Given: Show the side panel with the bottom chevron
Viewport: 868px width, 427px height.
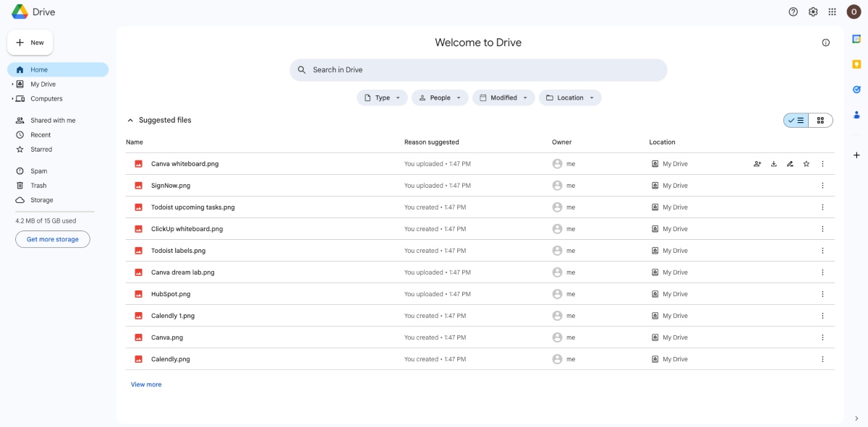Looking at the screenshot, I should [x=857, y=418].
